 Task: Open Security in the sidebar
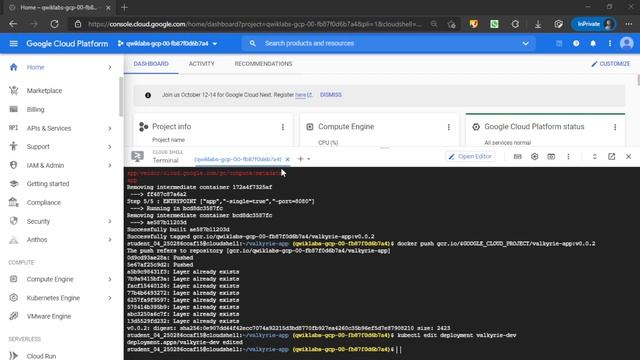pyautogui.click(x=38, y=221)
